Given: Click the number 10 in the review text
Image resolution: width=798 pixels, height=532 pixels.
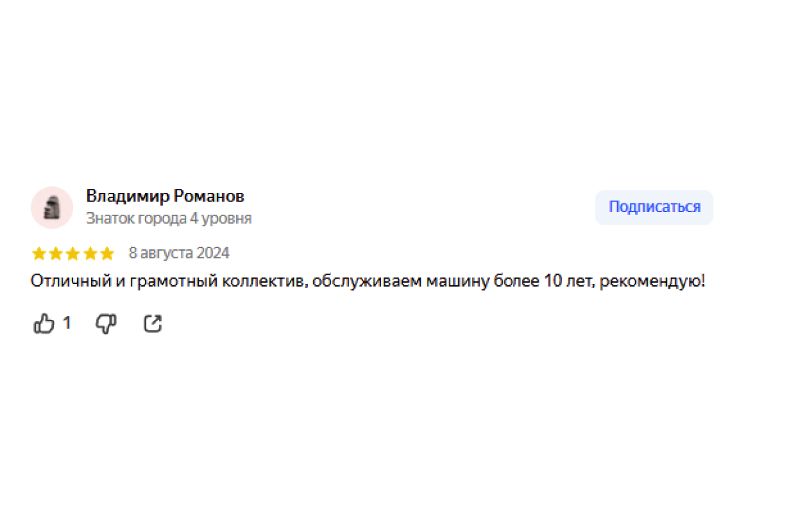Looking at the screenshot, I should pos(553,281).
